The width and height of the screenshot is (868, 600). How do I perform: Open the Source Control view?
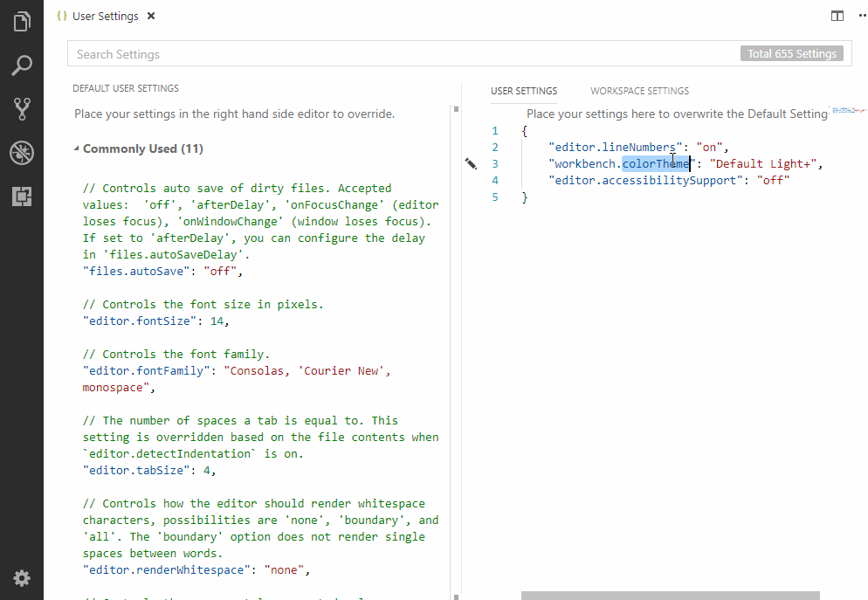click(x=22, y=108)
